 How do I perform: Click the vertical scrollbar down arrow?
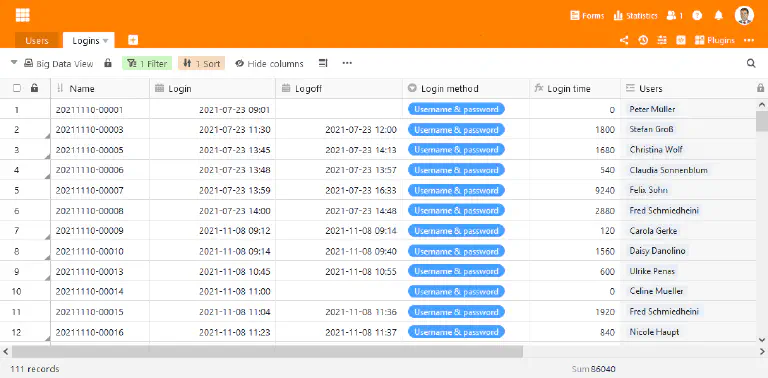(x=762, y=339)
